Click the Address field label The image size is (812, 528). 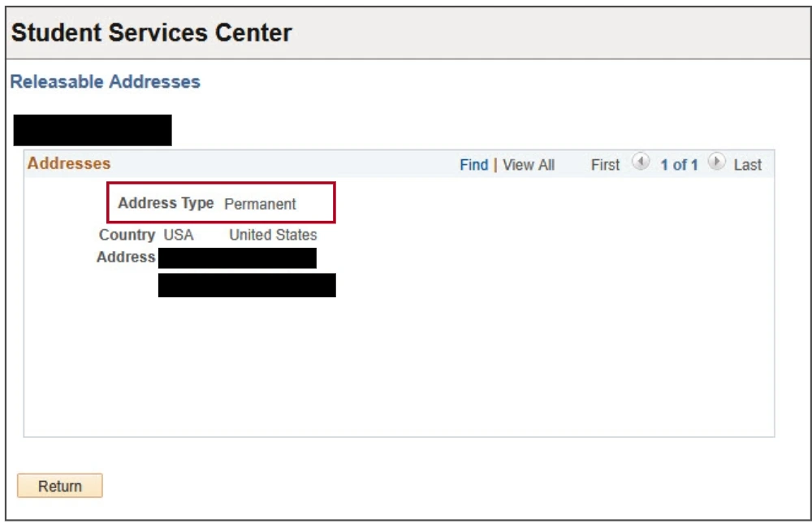pyautogui.click(x=125, y=258)
